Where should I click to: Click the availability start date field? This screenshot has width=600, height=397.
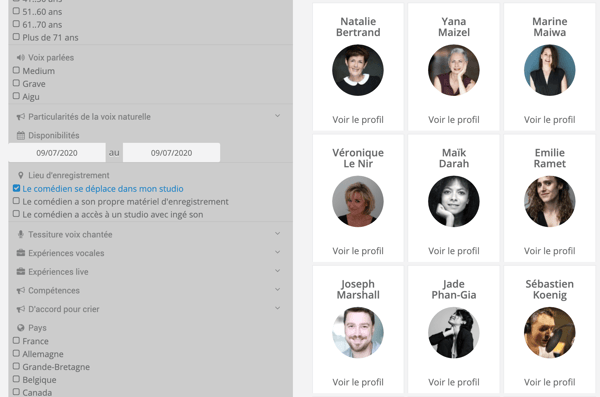(57, 153)
